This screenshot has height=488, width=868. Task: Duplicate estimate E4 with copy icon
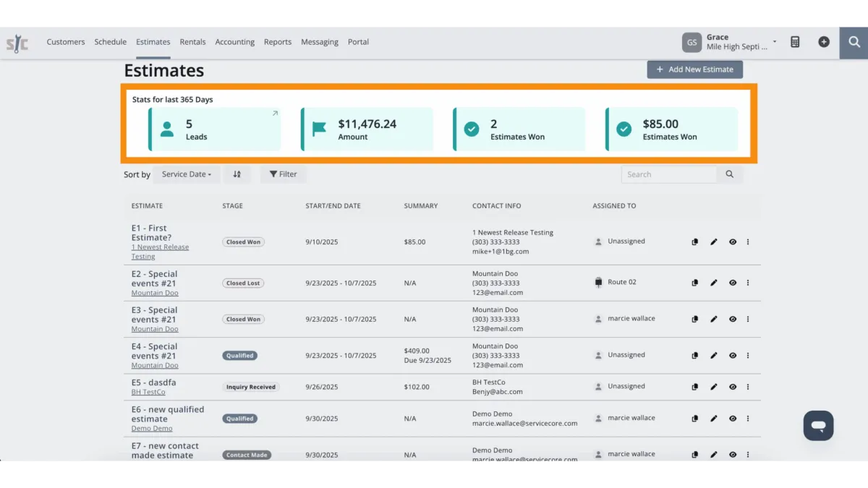(x=694, y=356)
